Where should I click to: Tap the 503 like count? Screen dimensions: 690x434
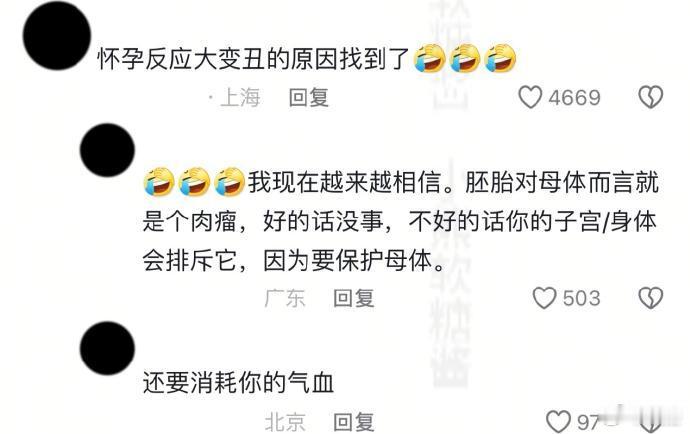tap(581, 298)
